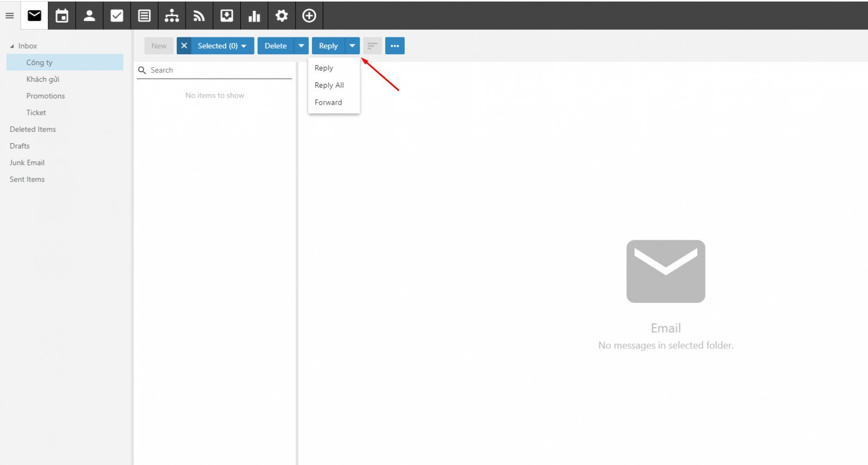Clear selection with the X button
This screenshot has height=465, width=868.
pyautogui.click(x=184, y=46)
